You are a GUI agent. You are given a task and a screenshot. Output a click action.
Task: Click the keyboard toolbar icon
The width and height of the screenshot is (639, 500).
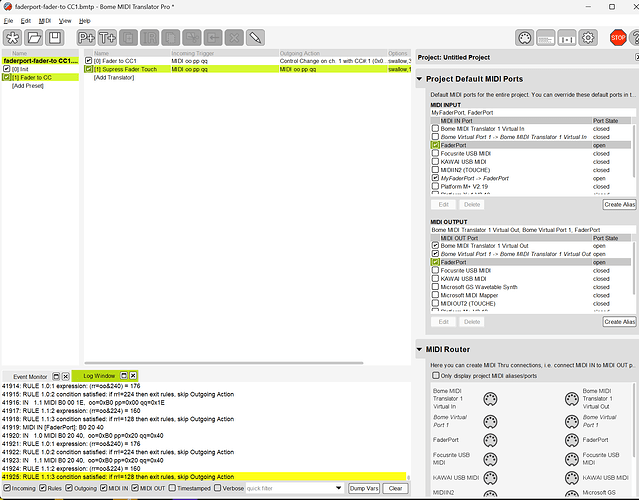coord(546,38)
